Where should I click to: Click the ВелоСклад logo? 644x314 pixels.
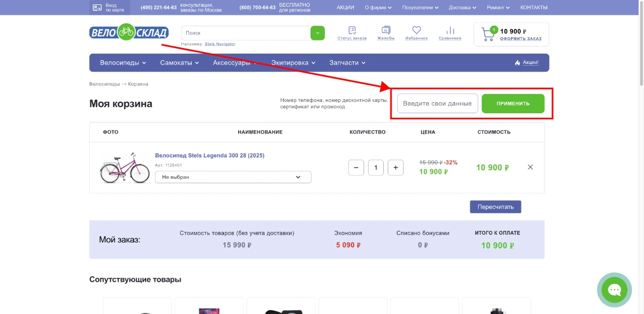click(x=129, y=32)
